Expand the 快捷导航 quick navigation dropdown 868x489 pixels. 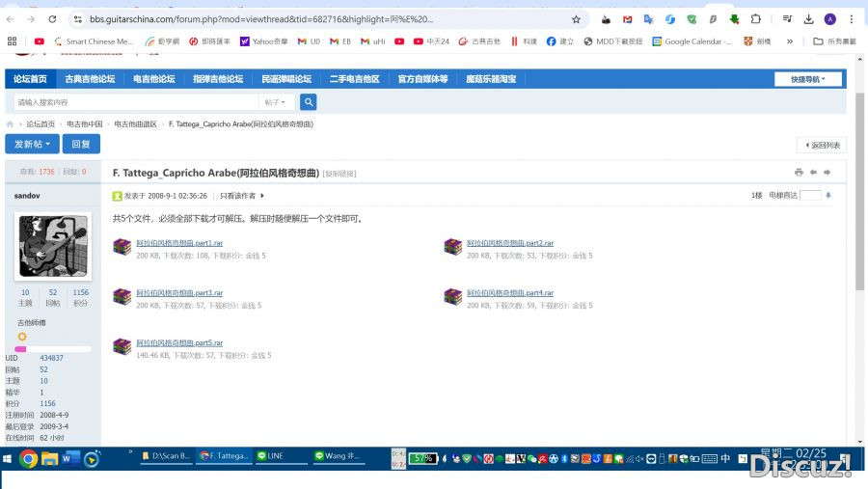[x=807, y=79]
